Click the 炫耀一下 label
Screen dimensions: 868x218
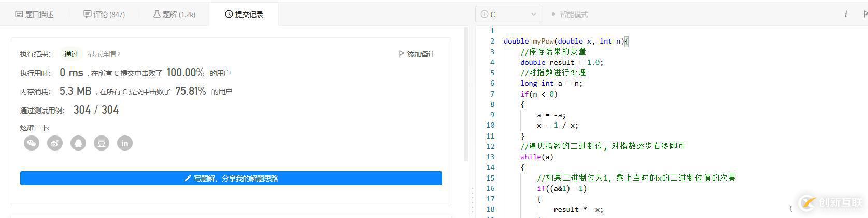pos(35,128)
